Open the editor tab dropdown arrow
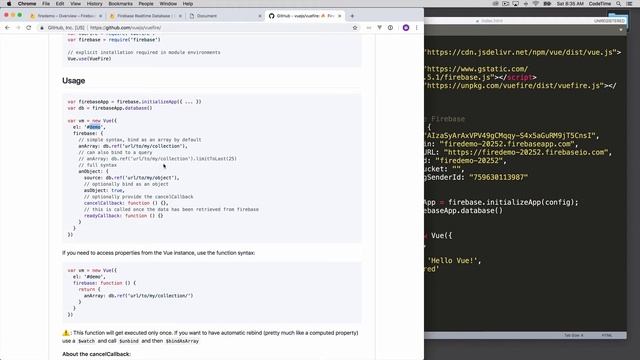Viewport: 640px width, 360px height. click(x=621, y=30)
